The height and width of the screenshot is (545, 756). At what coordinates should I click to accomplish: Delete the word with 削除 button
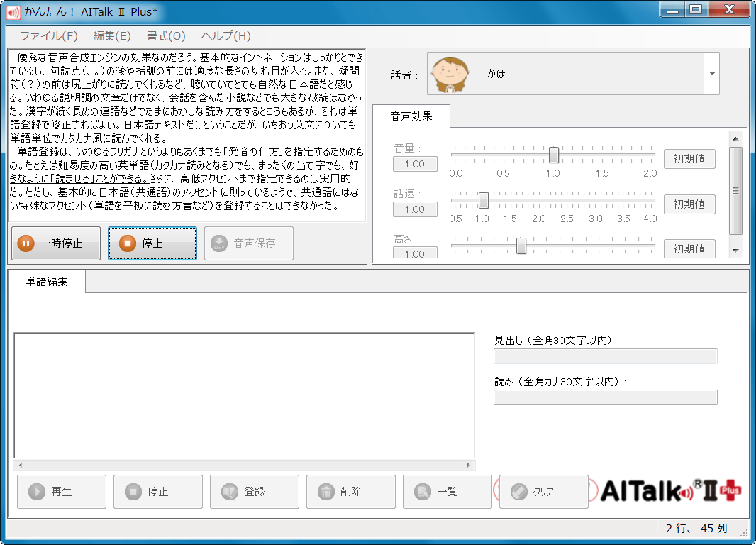pos(351,492)
